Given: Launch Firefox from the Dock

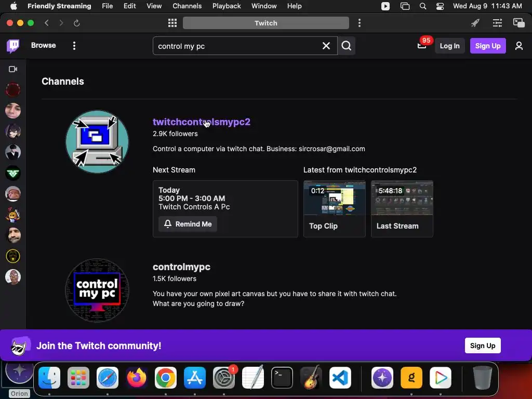Looking at the screenshot, I should 137,378.
